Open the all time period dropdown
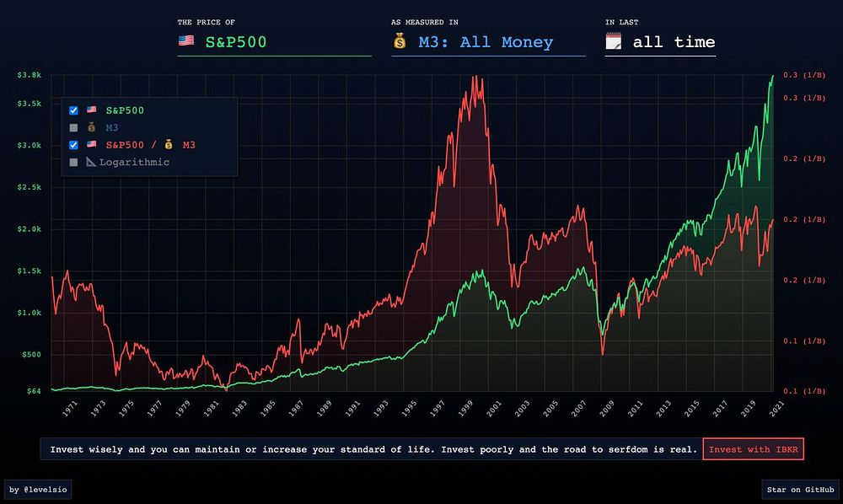Image resolution: width=843 pixels, height=504 pixels. 660,42
